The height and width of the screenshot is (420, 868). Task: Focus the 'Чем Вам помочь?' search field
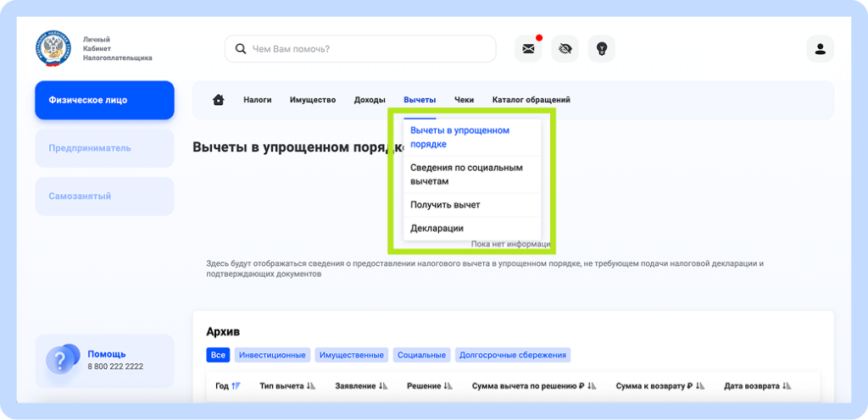tap(360, 48)
